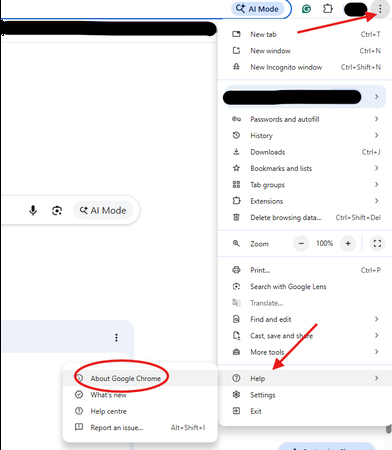Screen dimensions: 392x450
Task: Expand Bookmarks and lists submenu arrow
Action: coord(376,168)
